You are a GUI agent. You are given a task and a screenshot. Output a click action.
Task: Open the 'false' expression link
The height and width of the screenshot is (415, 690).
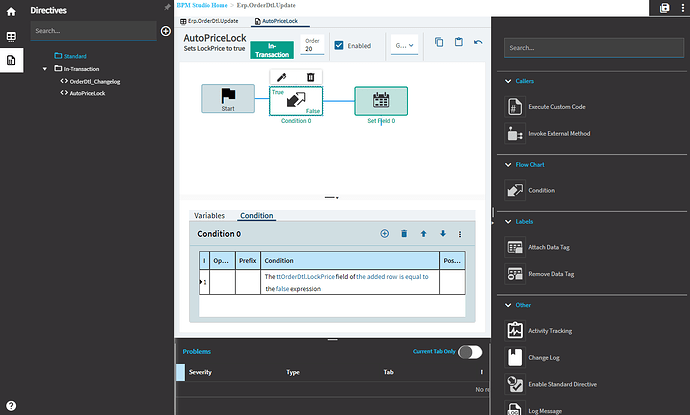[x=283, y=289]
